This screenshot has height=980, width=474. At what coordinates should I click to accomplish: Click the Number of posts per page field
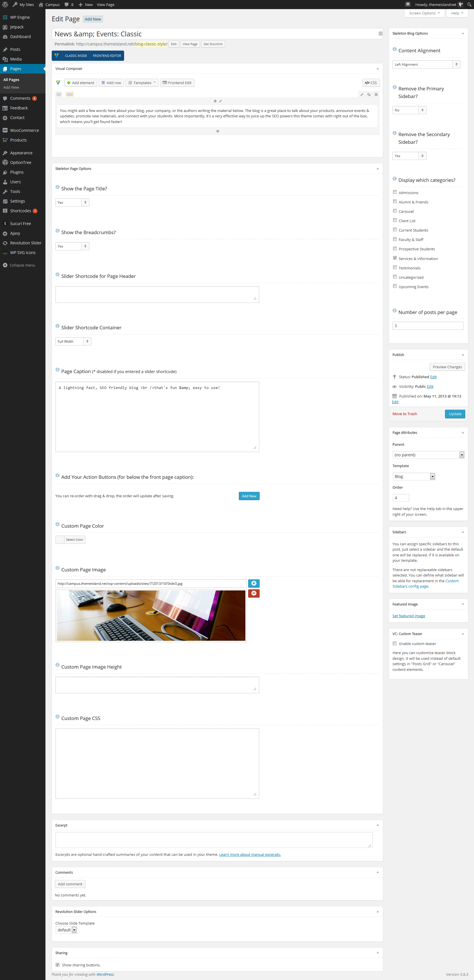(x=428, y=326)
